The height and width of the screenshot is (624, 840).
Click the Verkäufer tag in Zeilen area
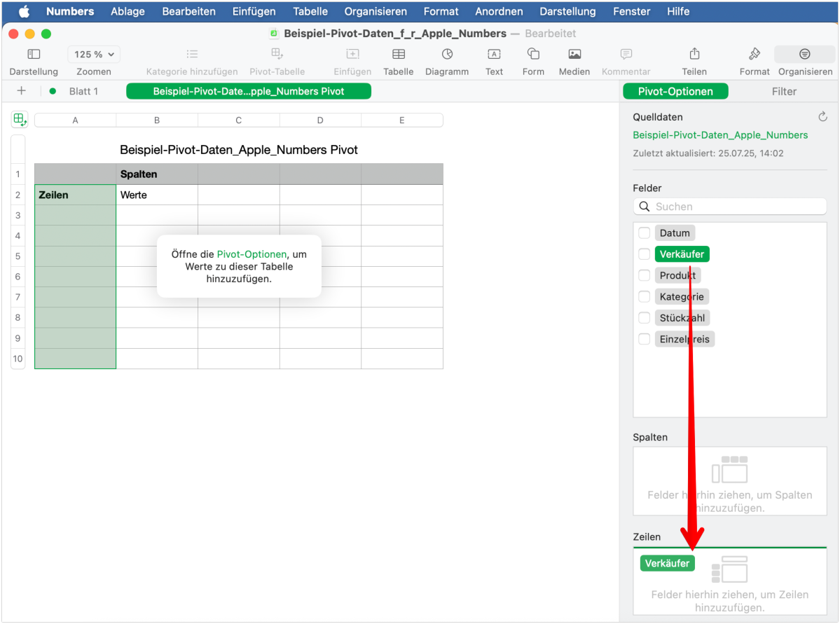point(667,563)
